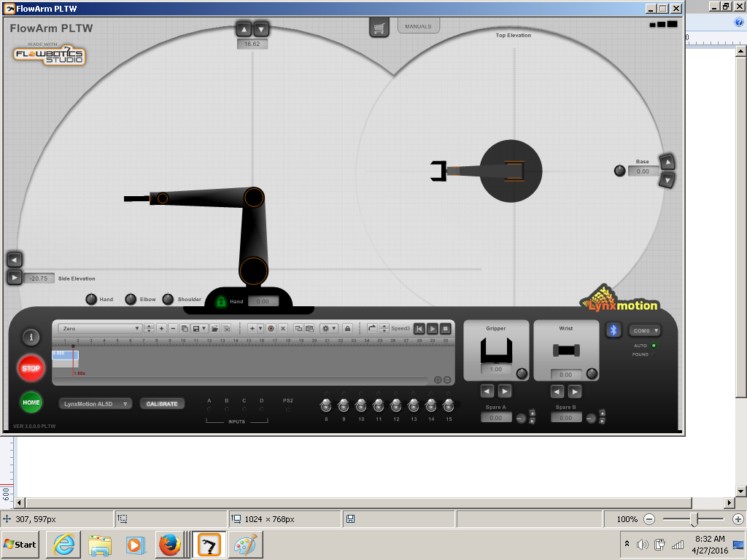Image resolution: width=747 pixels, height=560 pixels.
Task: Open the COM0 port dropdown
Action: tap(645, 330)
